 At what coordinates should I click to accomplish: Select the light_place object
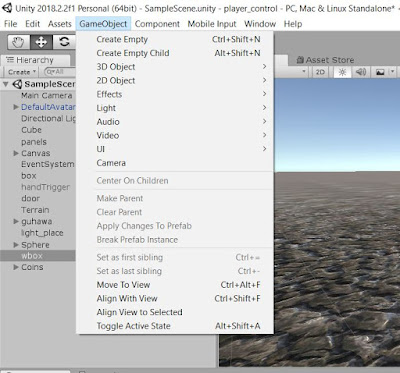42,233
